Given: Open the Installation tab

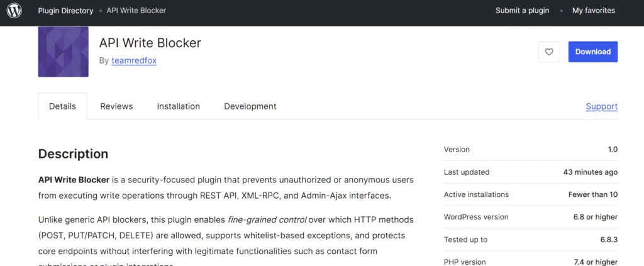Looking at the screenshot, I should coord(178,106).
